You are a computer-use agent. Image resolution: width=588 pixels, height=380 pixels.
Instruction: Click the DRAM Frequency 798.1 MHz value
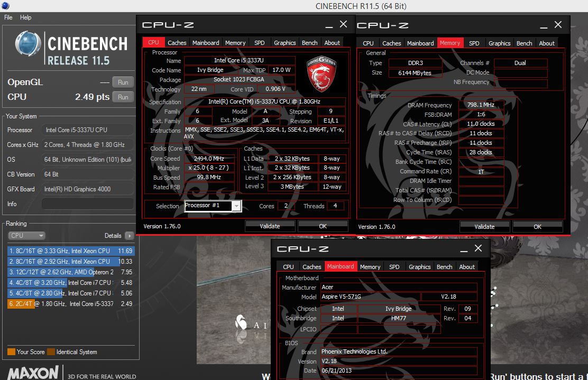[481, 105]
